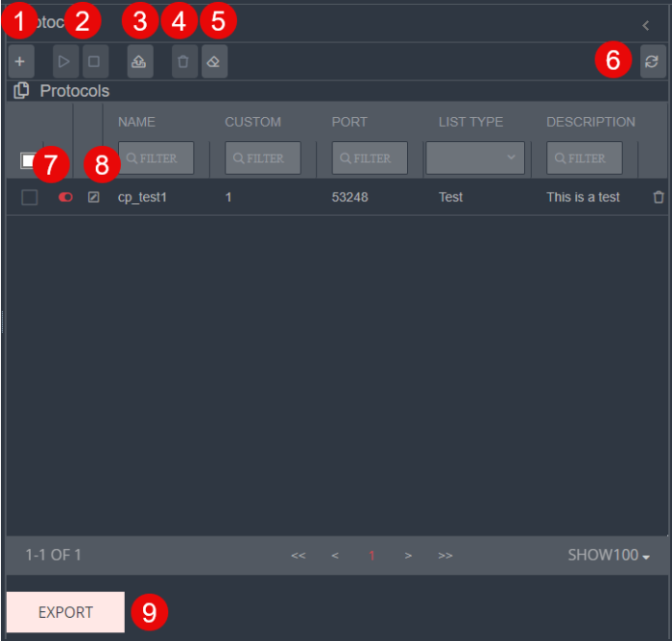Open the List Type filter dropdown
The width and height of the screenshot is (672, 641).
pos(475,158)
